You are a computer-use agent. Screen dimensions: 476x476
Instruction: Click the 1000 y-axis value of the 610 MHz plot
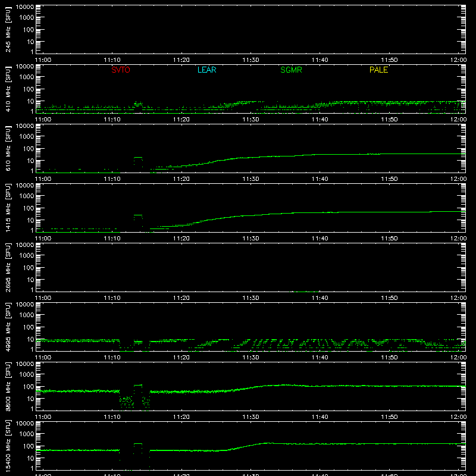[27, 137]
